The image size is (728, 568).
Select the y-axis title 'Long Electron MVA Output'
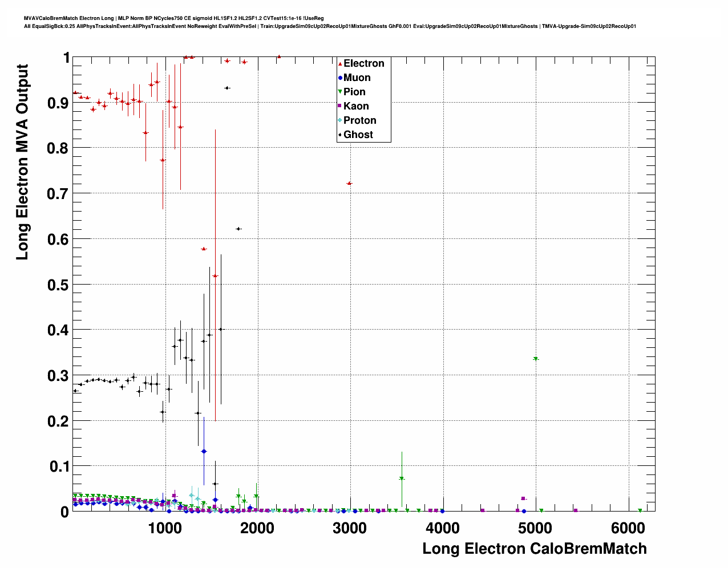coord(22,162)
